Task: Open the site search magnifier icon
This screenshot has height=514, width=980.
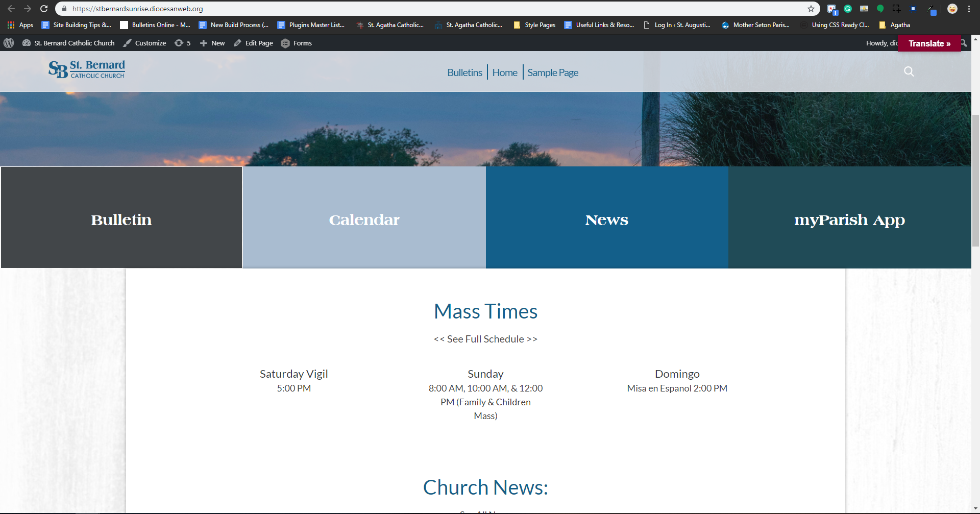Action: (x=909, y=71)
